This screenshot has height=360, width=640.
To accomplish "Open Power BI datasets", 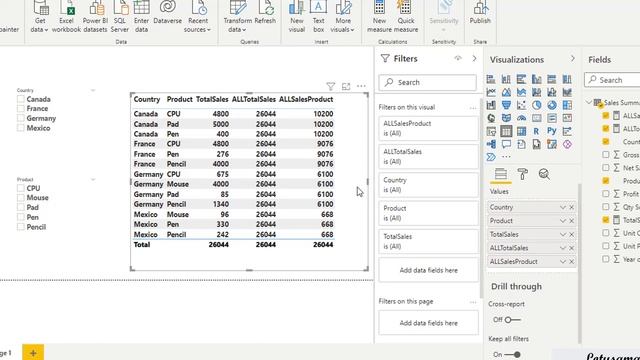I will click(95, 17).
